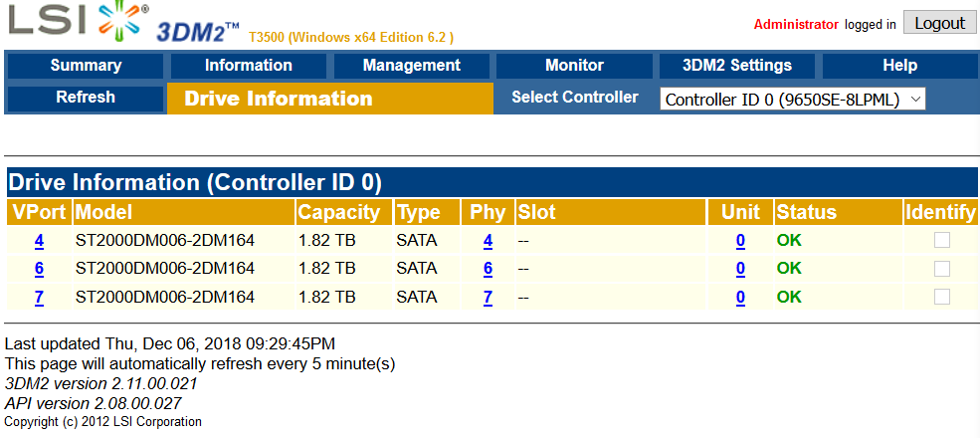Image resolution: width=980 pixels, height=438 pixels.
Task: Click the Drive Information page title
Action: pos(279,99)
